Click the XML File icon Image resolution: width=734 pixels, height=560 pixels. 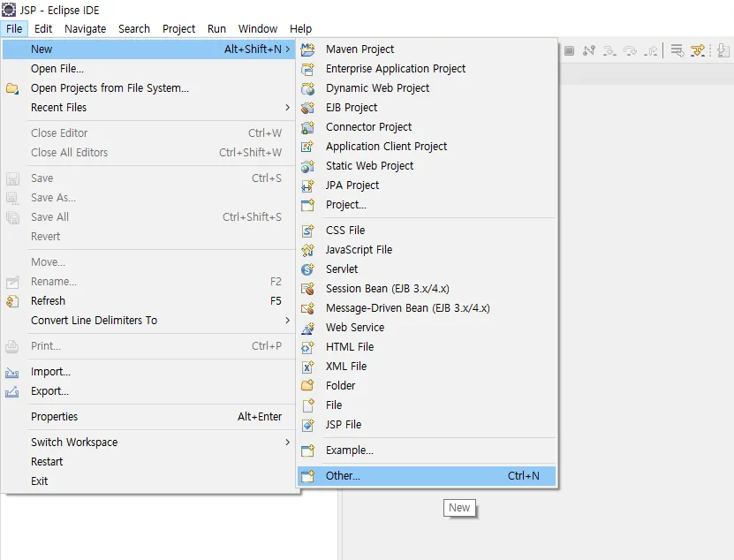[307, 367]
